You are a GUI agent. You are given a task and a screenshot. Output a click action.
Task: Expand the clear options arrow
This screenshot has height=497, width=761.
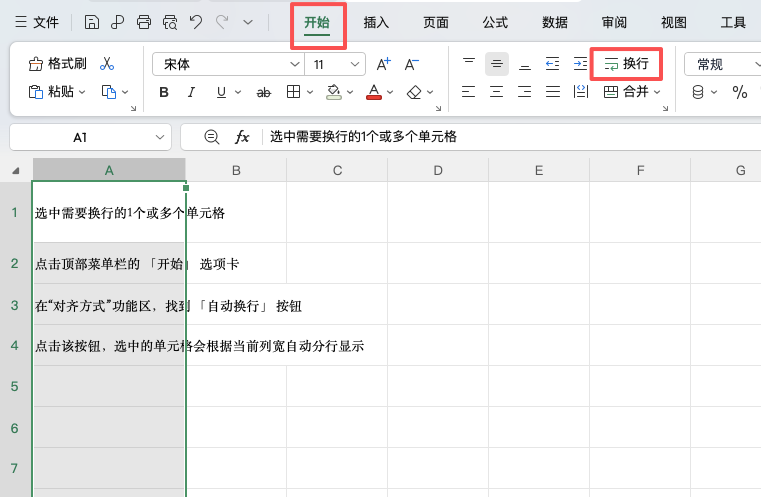pyautogui.click(x=430, y=92)
